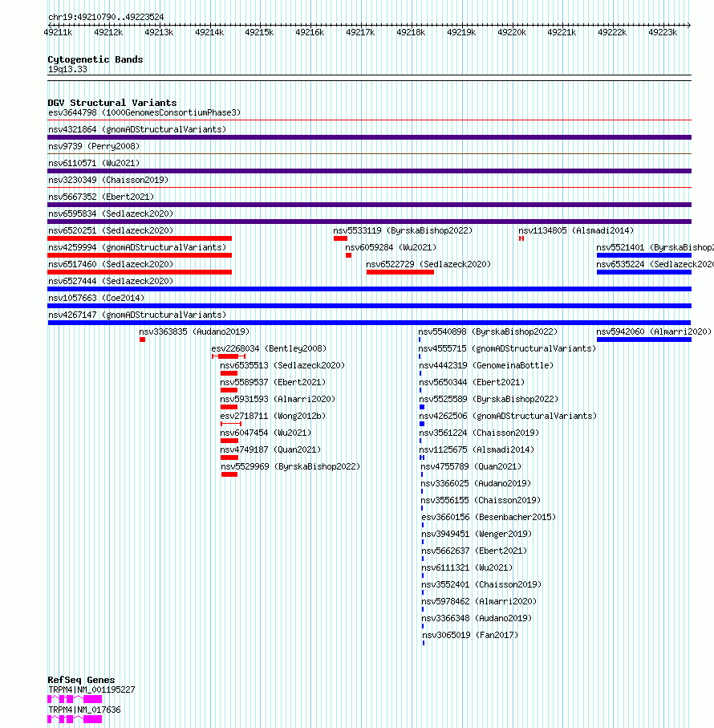Click the DGV Structural Variants track title
714x728 pixels.
[x=112, y=103]
